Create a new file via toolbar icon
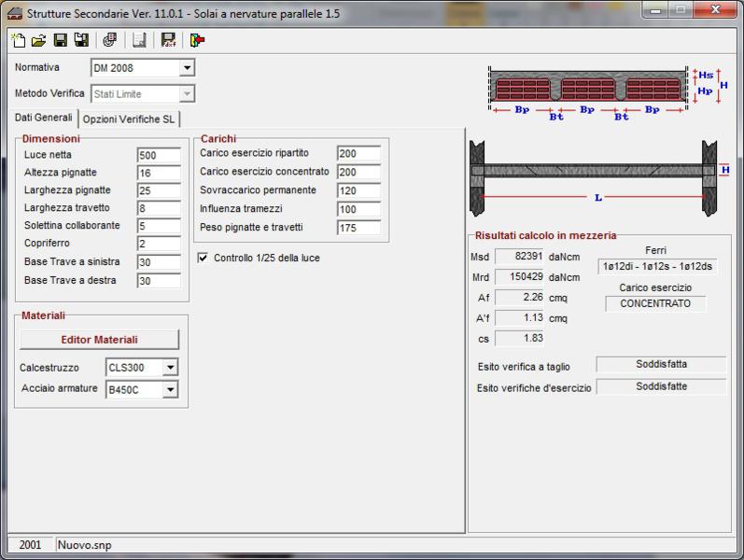 click(x=18, y=40)
